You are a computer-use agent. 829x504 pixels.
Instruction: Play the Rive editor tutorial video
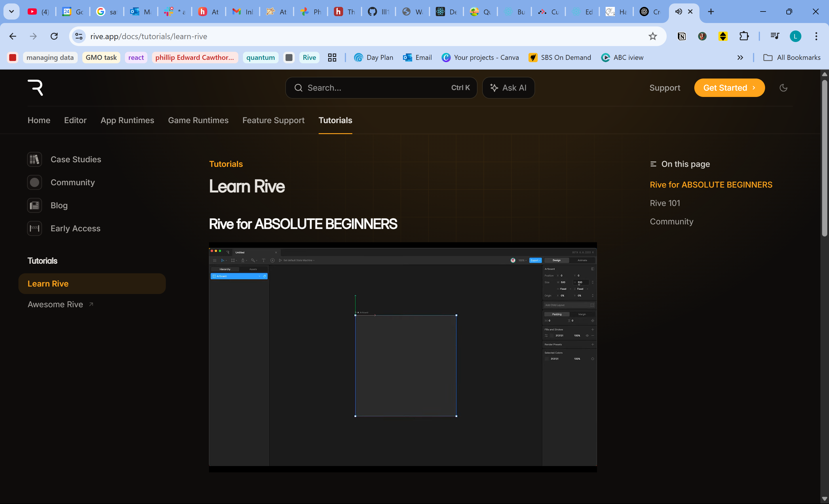[403, 357]
